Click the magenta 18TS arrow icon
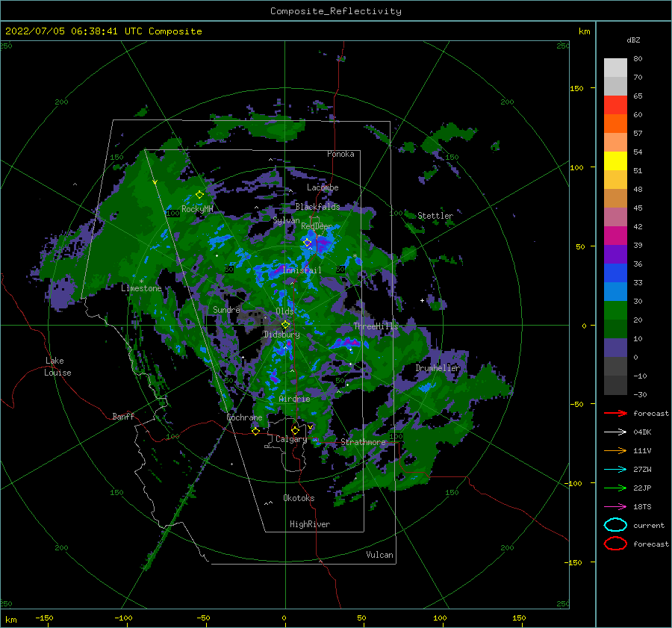 615,507
